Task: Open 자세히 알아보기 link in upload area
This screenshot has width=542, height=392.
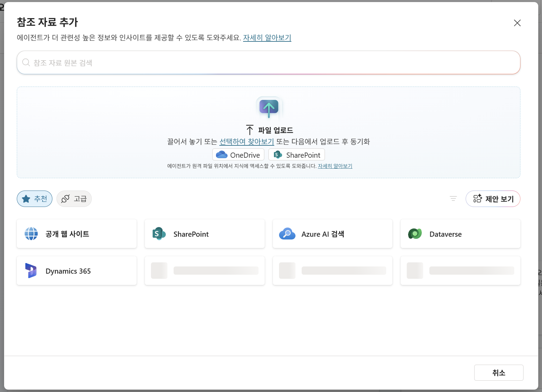Action: click(335, 166)
